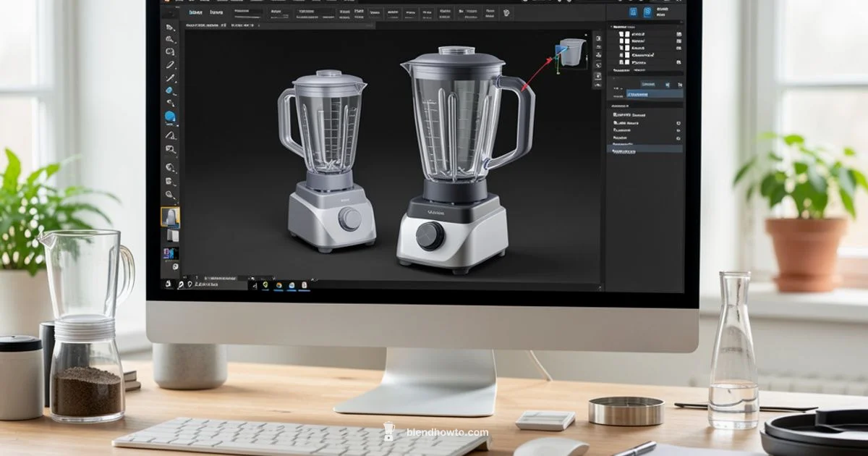Click the yellow shield icon in the bottom taskbar
This screenshot has height=456, width=868.
pos(265,284)
